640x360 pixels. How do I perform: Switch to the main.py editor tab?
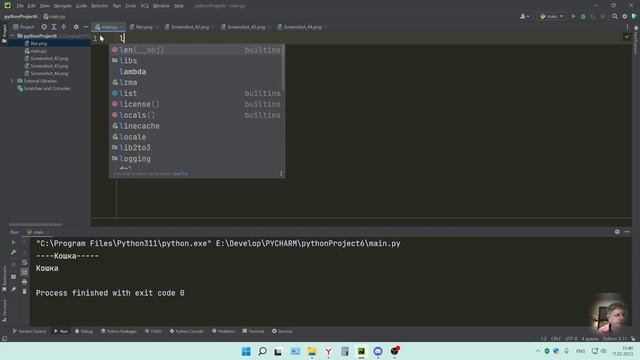pyautogui.click(x=109, y=27)
